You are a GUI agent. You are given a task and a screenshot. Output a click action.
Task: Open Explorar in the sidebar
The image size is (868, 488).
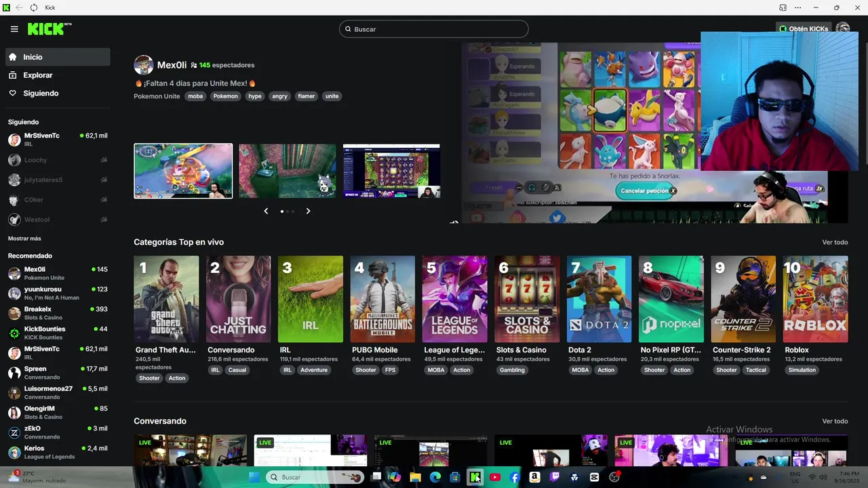[58, 75]
